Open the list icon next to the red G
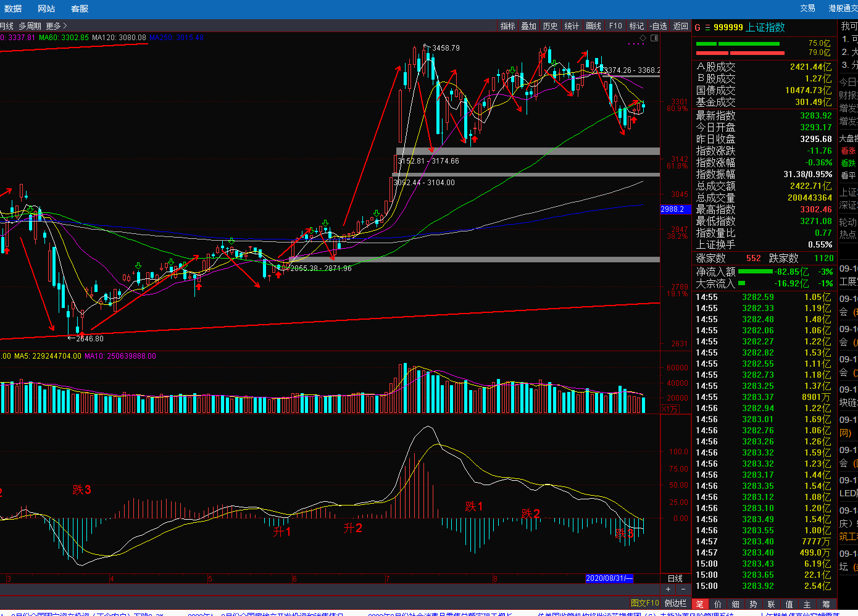This screenshot has height=616, width=858. (x=707, y=27)
